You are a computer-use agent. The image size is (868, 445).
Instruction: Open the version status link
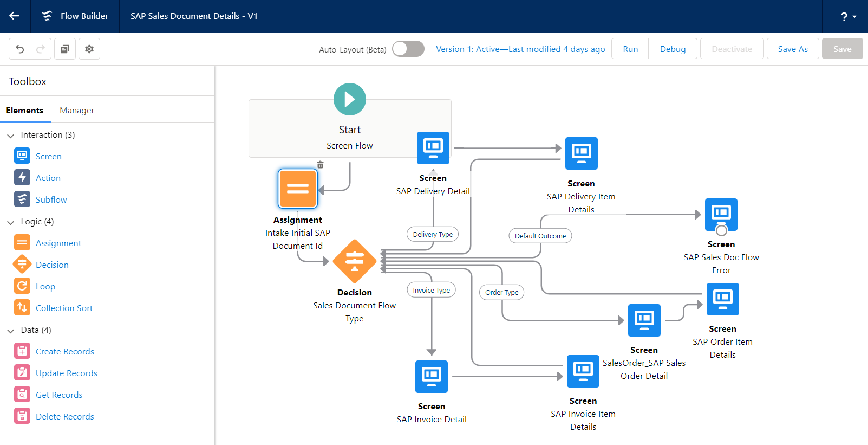pyautogui.click(x=520, y=49)
